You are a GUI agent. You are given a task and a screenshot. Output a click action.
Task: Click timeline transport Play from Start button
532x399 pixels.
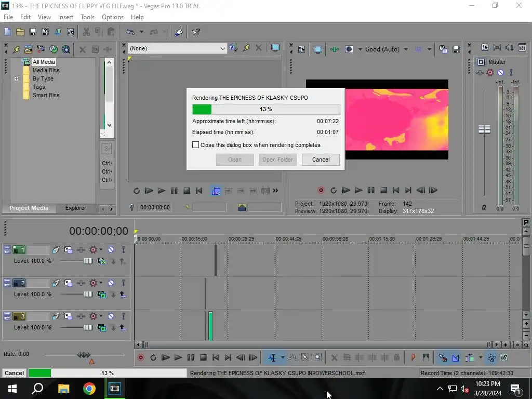(166, 357)
